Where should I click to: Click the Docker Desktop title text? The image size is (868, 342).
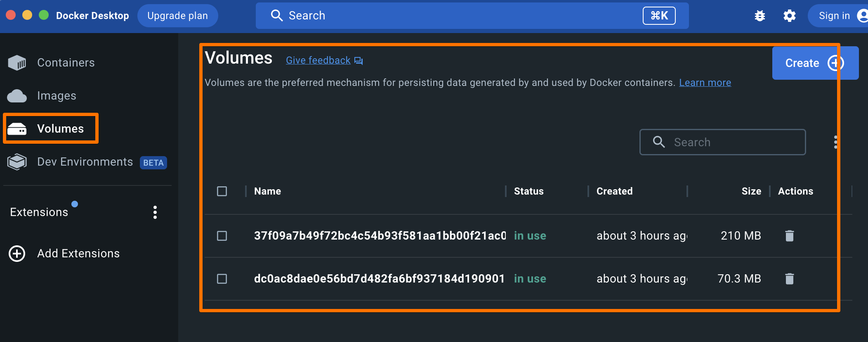click(92, 16)
